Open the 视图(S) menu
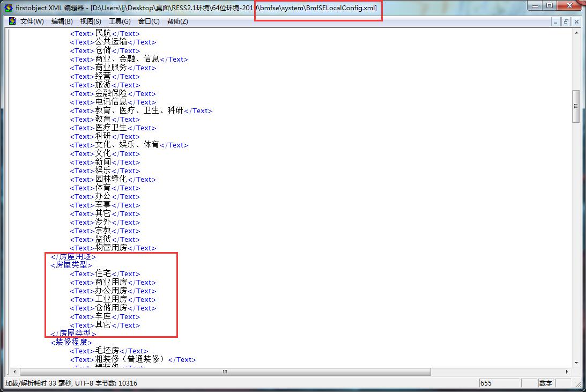 [91, 21]
